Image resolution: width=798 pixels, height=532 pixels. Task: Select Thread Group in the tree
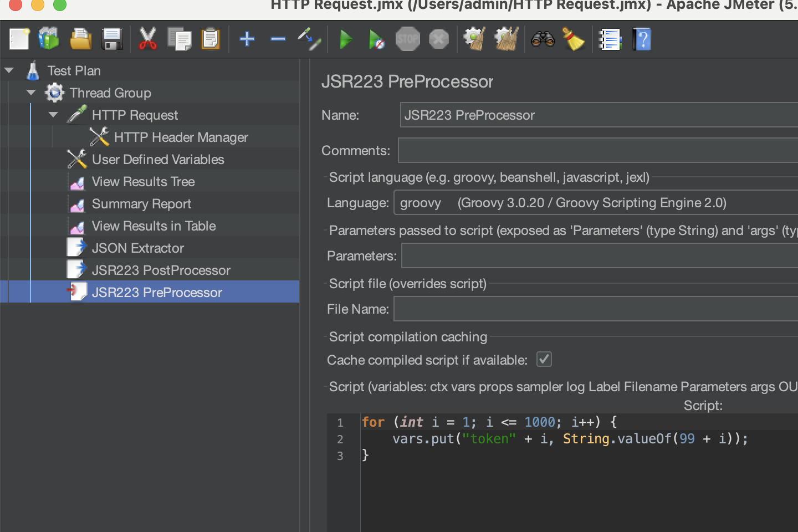point(110,93)
